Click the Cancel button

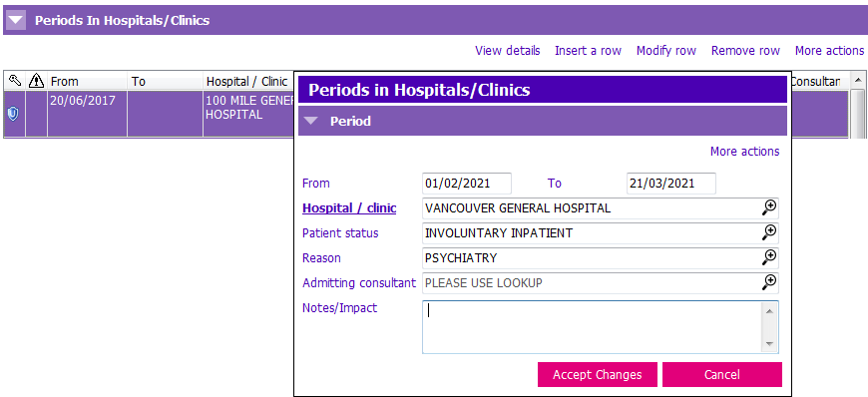click(x=722, y=375)
